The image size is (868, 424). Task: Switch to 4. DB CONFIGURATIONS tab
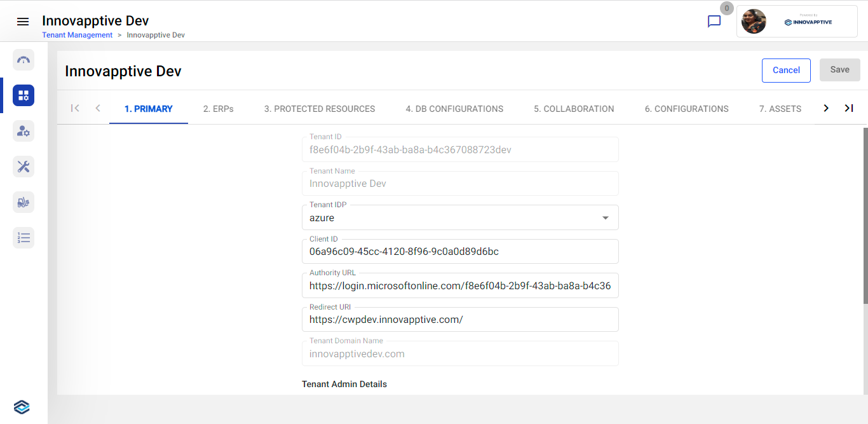[454, 109]
